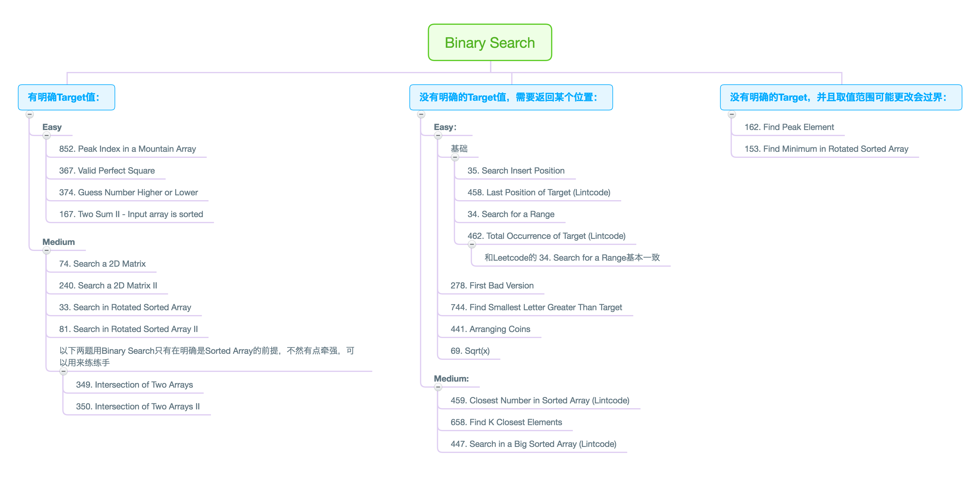
Task: Collapse the 有明确Target值 branch toggle
Action: click(30, 114)
